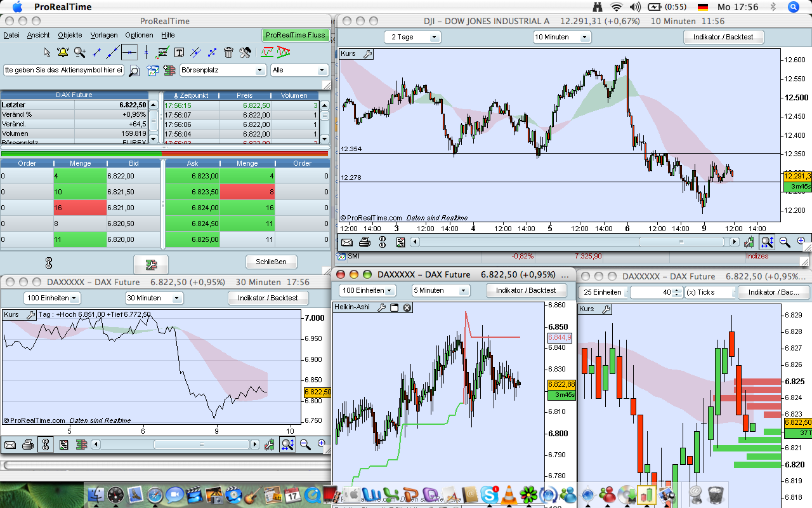Select the short line segment drawing tool
This screenshot has width=812, height=508.
(96, 52)
